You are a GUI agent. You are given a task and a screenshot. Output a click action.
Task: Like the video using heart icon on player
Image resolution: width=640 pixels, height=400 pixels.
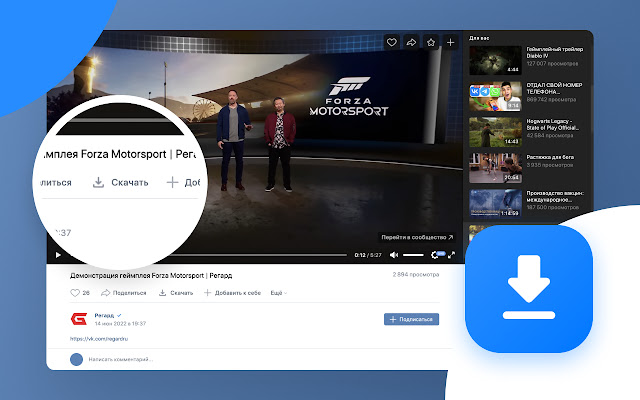[391, 42]
